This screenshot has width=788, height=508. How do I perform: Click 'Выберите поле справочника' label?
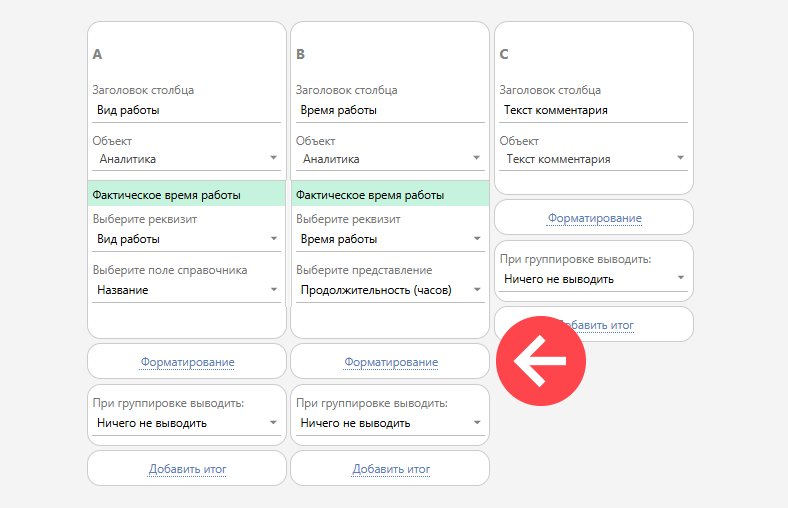click(170, 270)
